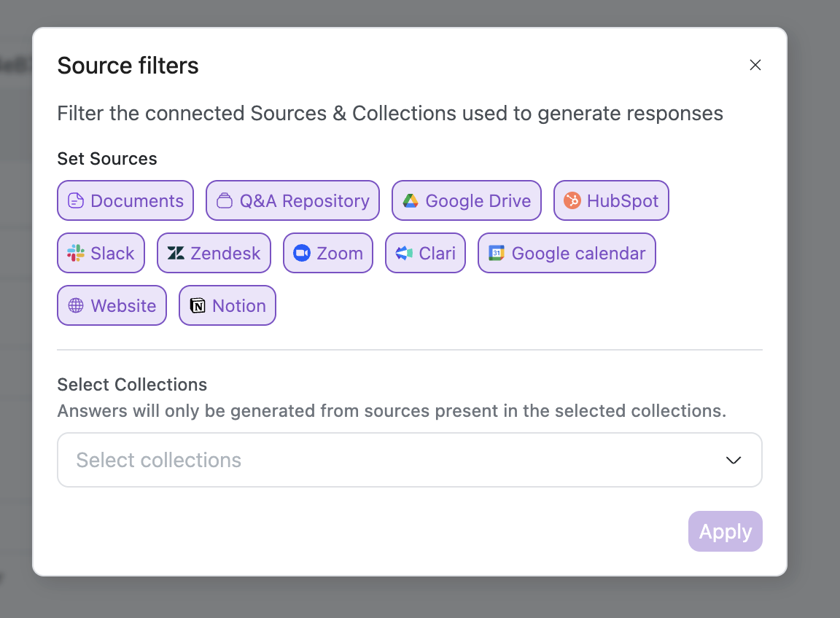
Task: Toggle the Documents source filter
Action: click(x=125, y=201)
